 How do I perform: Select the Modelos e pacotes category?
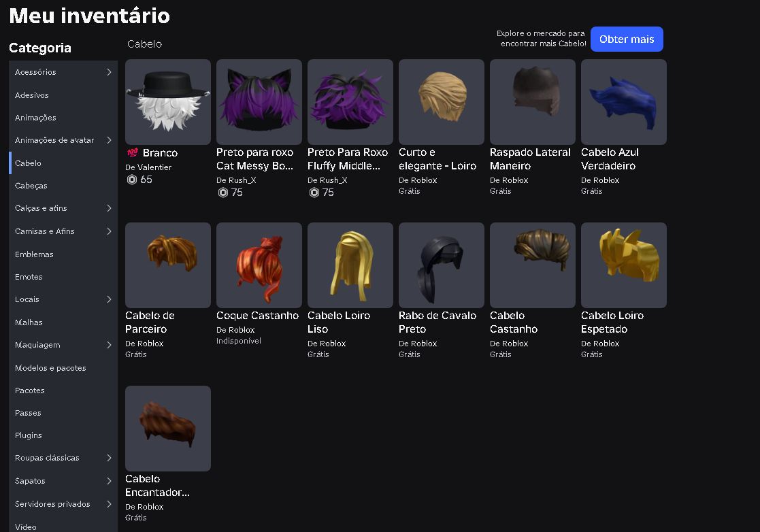coord(63,368)
